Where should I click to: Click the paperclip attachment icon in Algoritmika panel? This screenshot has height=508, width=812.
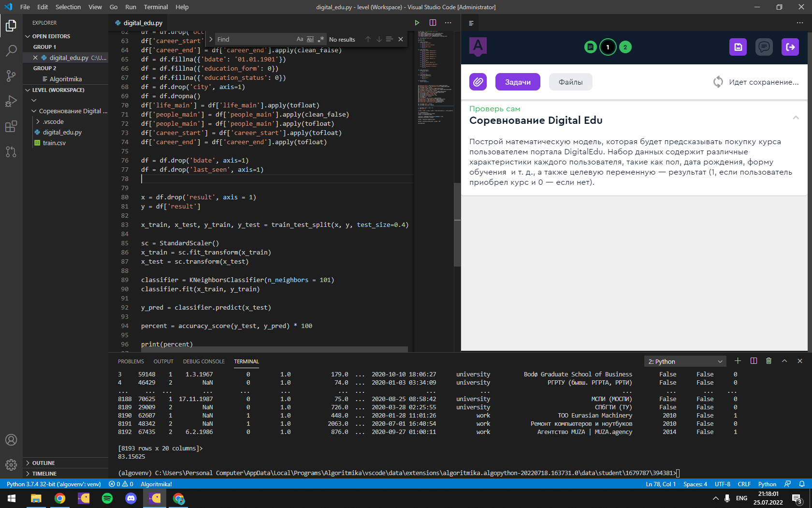478,82
